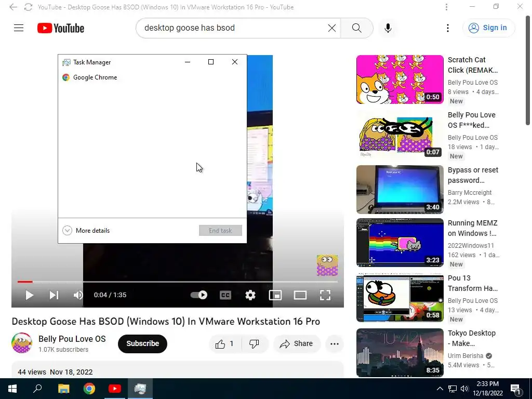Viewport: 532px width, 399px height.
Task: Open the YouTube hamburger guide menu
Action: point(19,28)
